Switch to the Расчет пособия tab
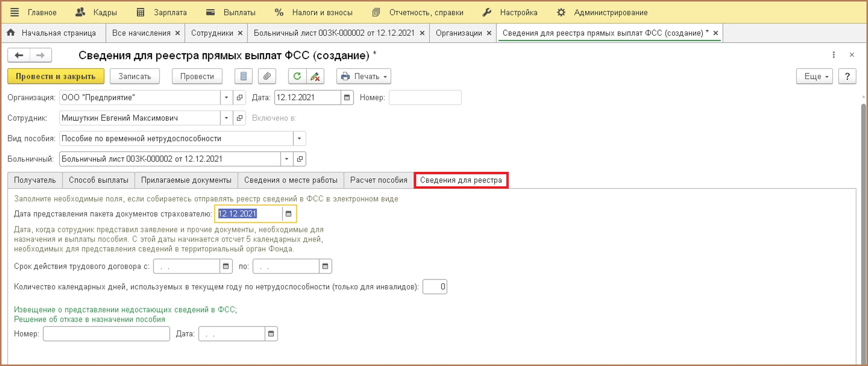Image resolution: width=868 pixels, height=366 pixels. coord(379,180)
